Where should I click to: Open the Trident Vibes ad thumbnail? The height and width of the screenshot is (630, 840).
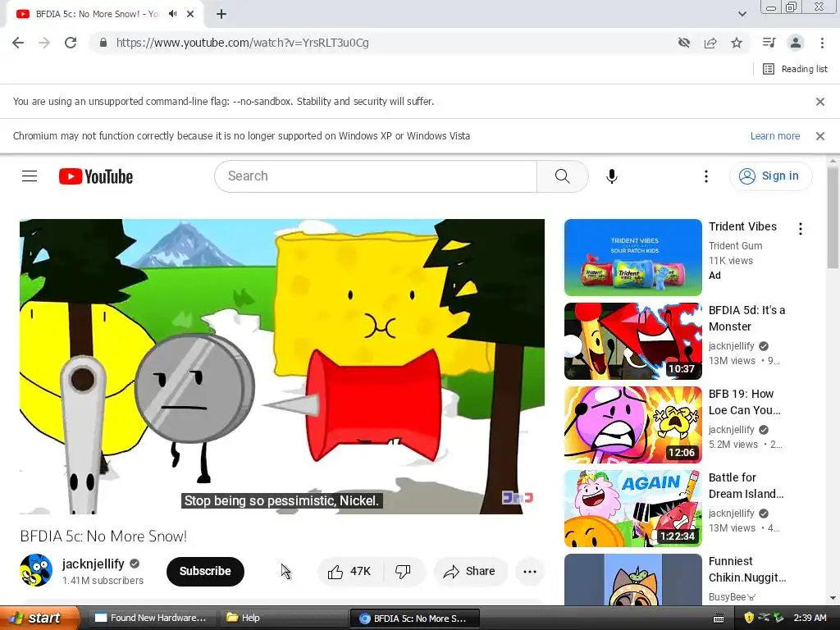click(x=632, y=258)
